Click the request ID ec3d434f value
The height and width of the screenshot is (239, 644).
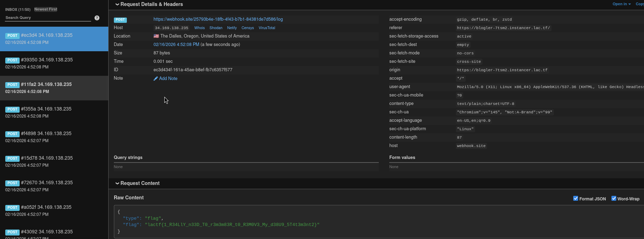point(193,70)
